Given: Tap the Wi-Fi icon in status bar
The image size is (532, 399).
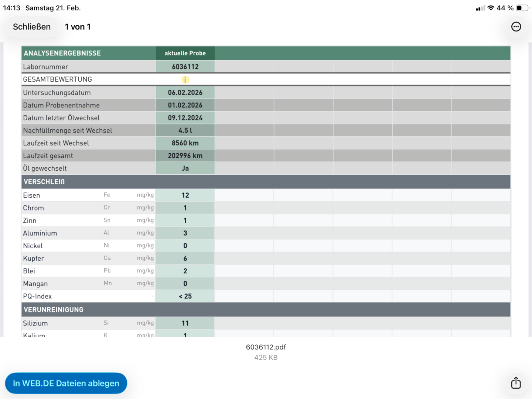Looking at the screenshot, I should click(x=491, y=8).
